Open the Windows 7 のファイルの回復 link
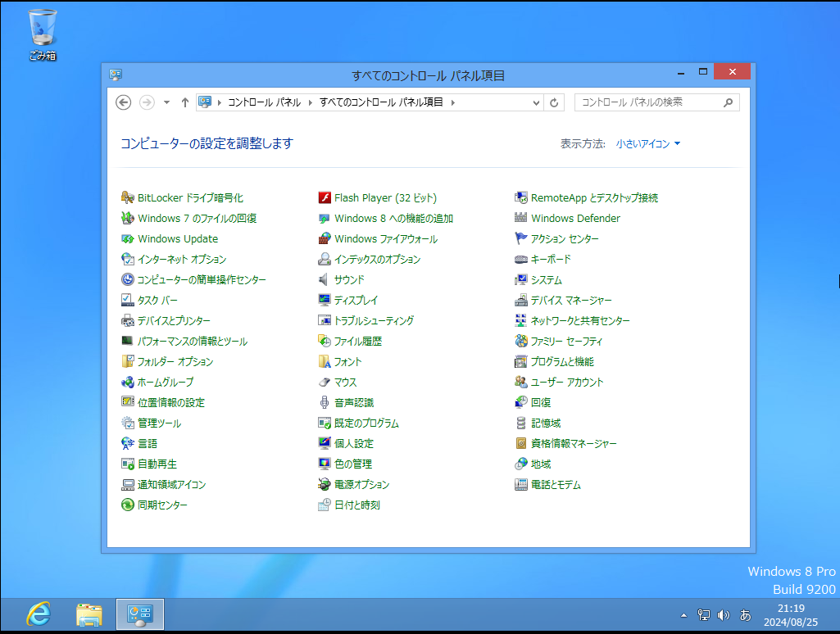The image size is (840, 634). [198, 218]
